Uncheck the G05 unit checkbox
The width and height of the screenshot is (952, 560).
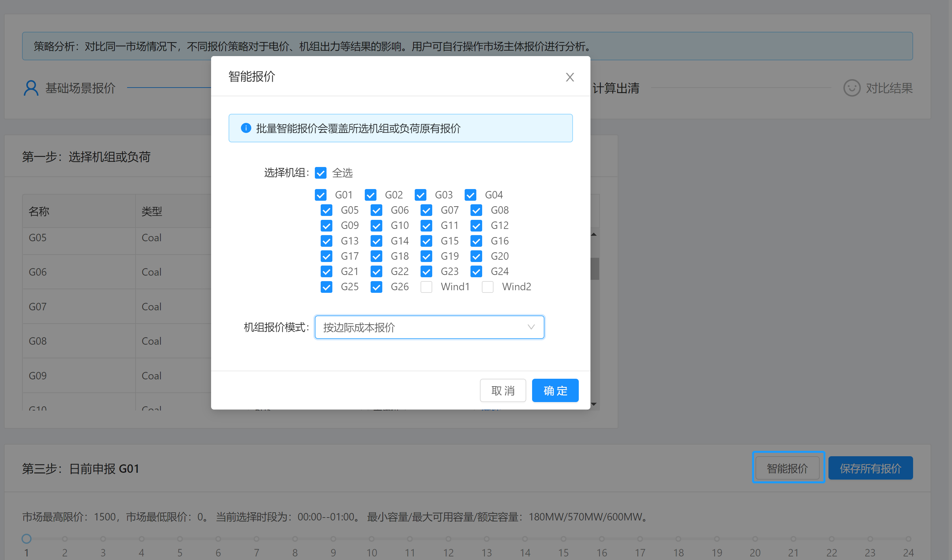[x=327, y=210]
